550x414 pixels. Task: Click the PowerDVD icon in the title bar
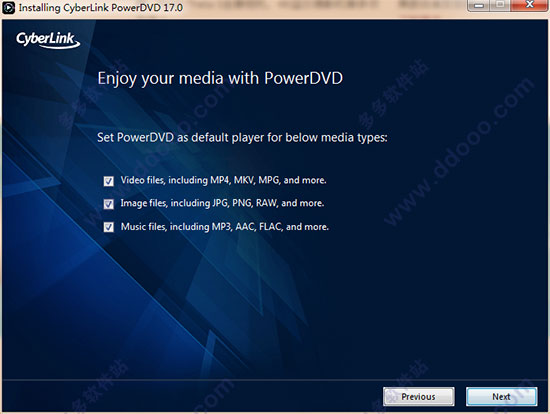pos(8,7)
